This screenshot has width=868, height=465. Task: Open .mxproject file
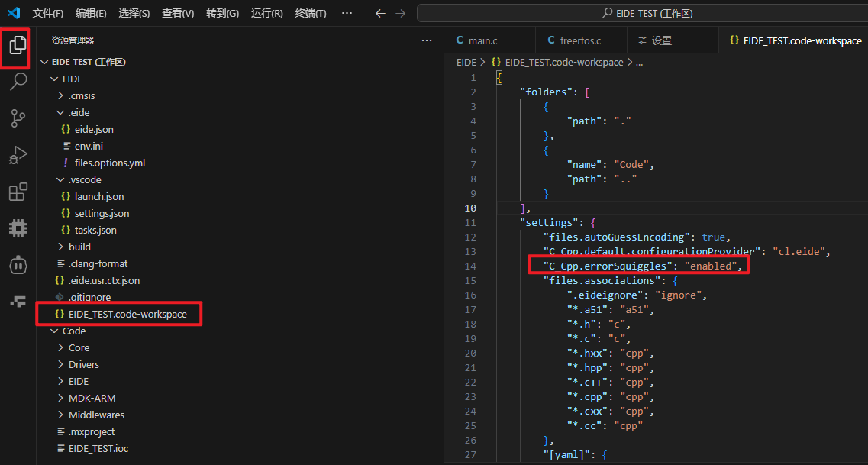coord(92,432)
